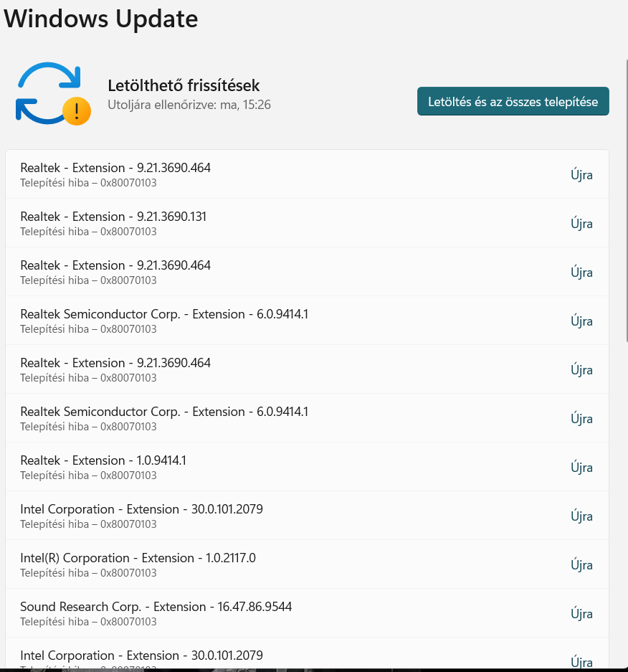
Task: Click the vertical scrollbar on right edge
Action: click(x=626, y=202)
